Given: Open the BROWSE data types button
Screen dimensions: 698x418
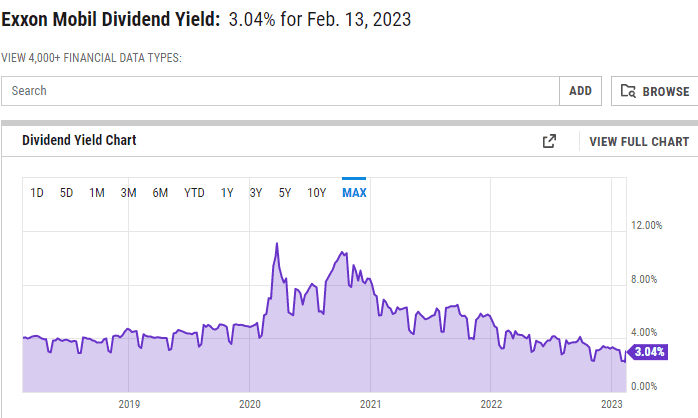Looking at the screenshot, I should 655,91.
